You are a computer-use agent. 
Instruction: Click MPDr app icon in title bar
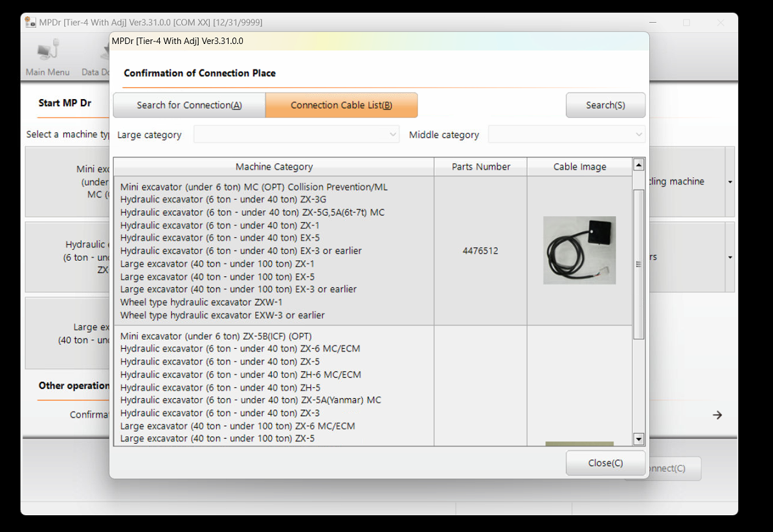click(30, 22)
